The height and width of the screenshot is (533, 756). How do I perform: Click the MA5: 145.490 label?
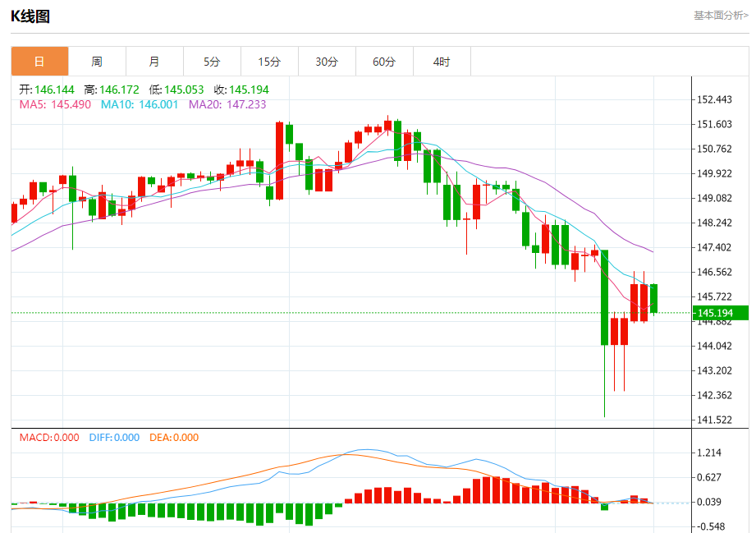pos(55,104)
